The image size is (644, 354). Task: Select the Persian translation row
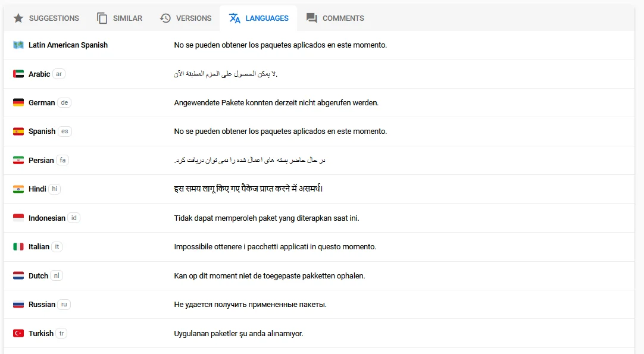321,160
